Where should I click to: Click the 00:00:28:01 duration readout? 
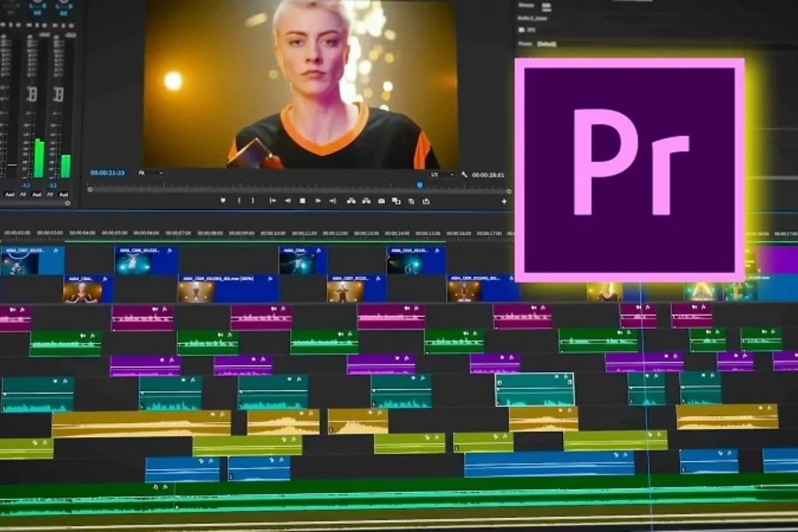point(488,175)
